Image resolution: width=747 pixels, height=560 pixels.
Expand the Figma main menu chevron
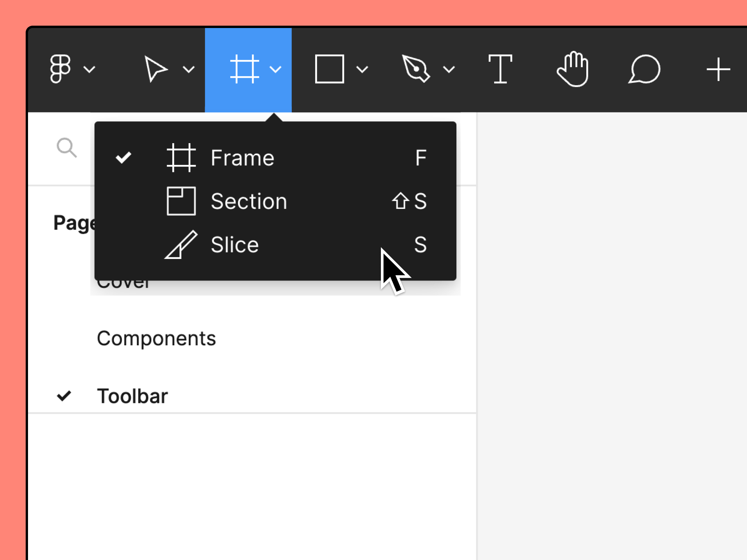coord(89,70)
